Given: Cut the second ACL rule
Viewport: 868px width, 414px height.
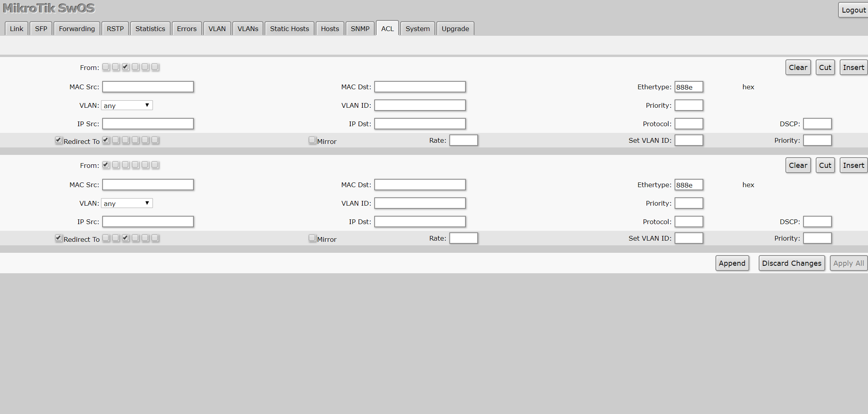Looking at the screenshot, I should [x=825, y=166].
